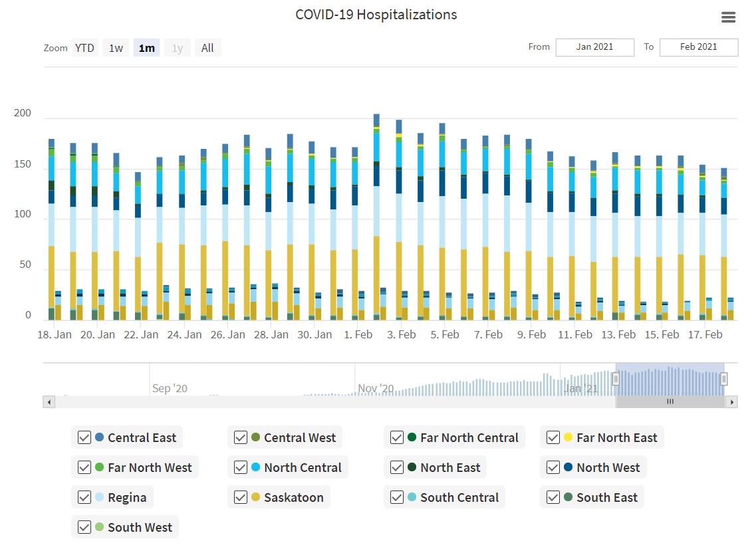The height and width of the screenshot is (553, 756).
Task: Select the All zoom button
Action: coord(208,48)
